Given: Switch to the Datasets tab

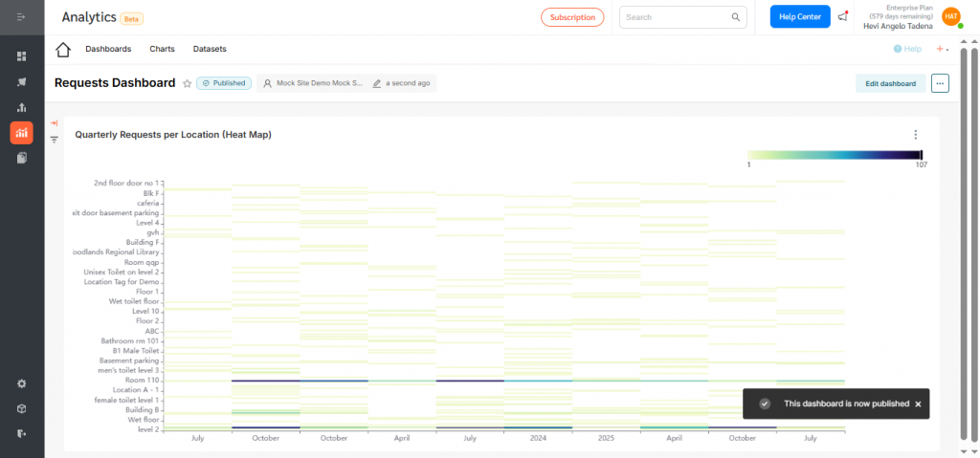Looking at the screenshot, I should coord(210,49).
